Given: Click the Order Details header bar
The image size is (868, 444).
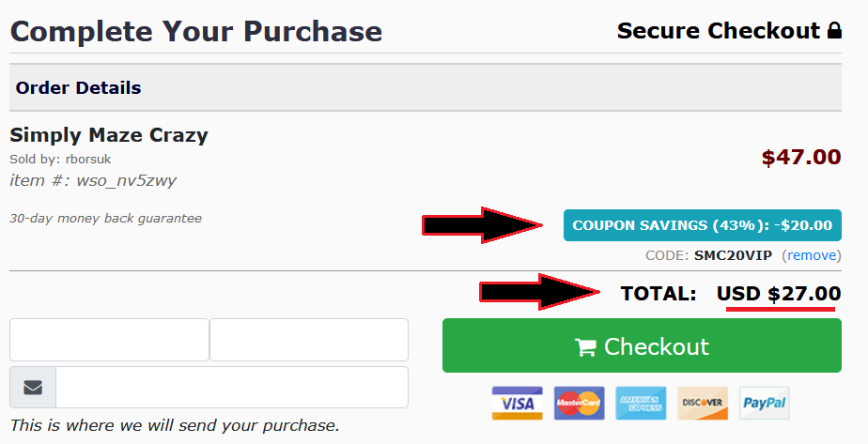Looking at the screenshot, I should (426, 87).
